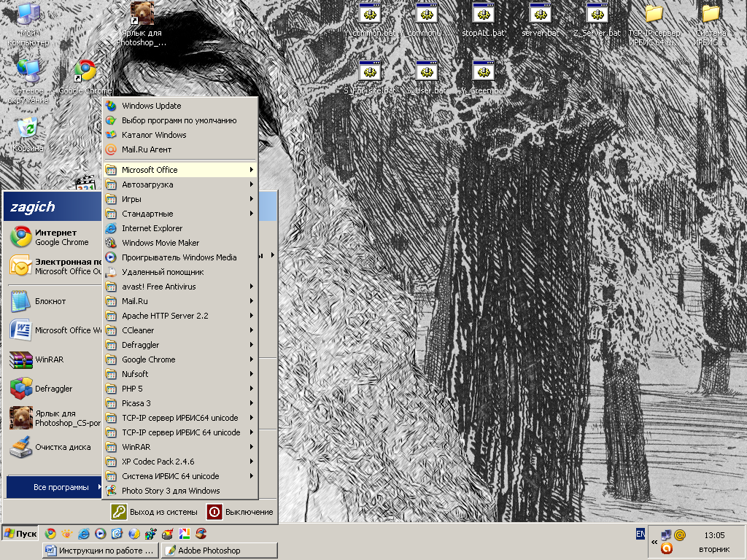
Task: Launch Очистка диска from the Start menu
Action: (x=55, y=447)
